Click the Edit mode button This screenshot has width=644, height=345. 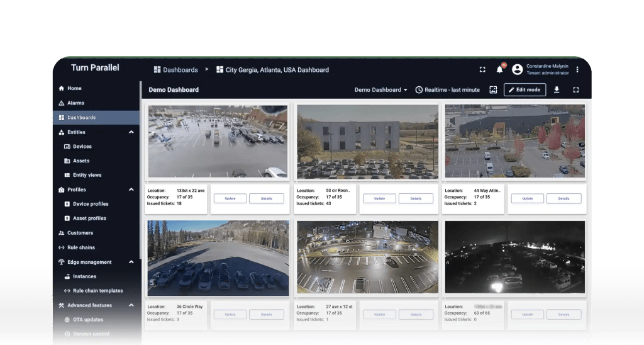pos(525,89)
